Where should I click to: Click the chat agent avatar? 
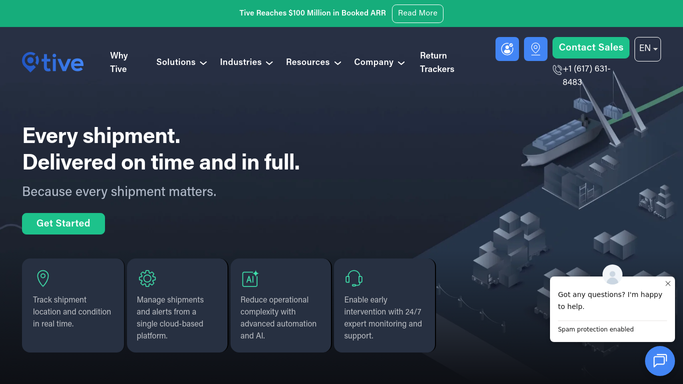tap(612, 275)
